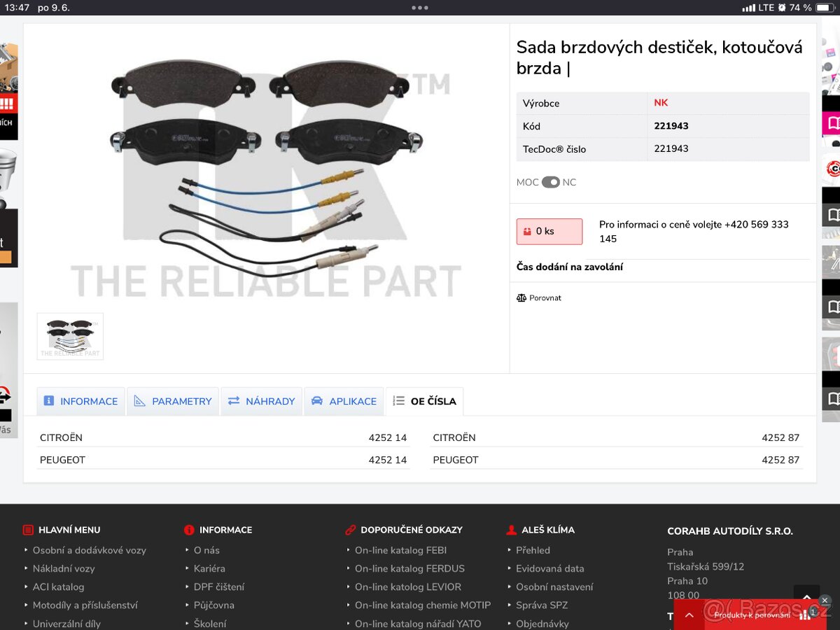Click the red 0 ks stock badge
840x630 pixels.
pyautogui.click(x=549, y=232)
